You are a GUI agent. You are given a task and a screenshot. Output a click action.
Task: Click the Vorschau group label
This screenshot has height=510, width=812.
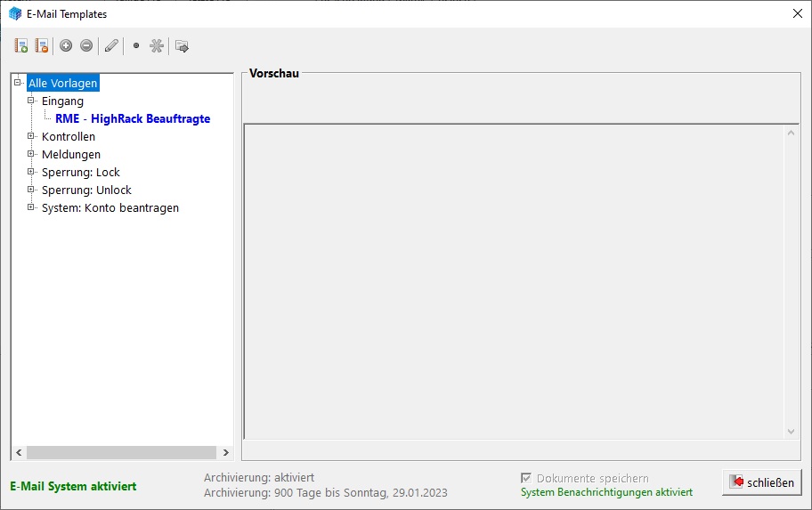274,73
